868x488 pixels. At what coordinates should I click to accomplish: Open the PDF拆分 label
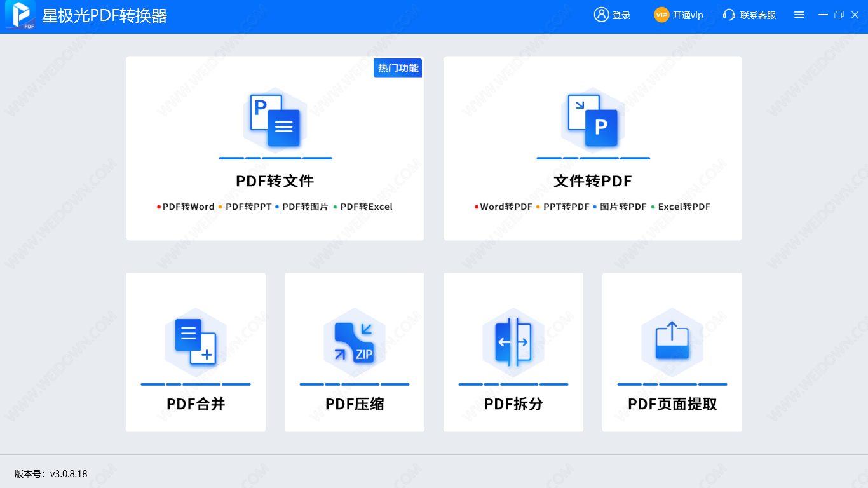click(x=513, y=404)
